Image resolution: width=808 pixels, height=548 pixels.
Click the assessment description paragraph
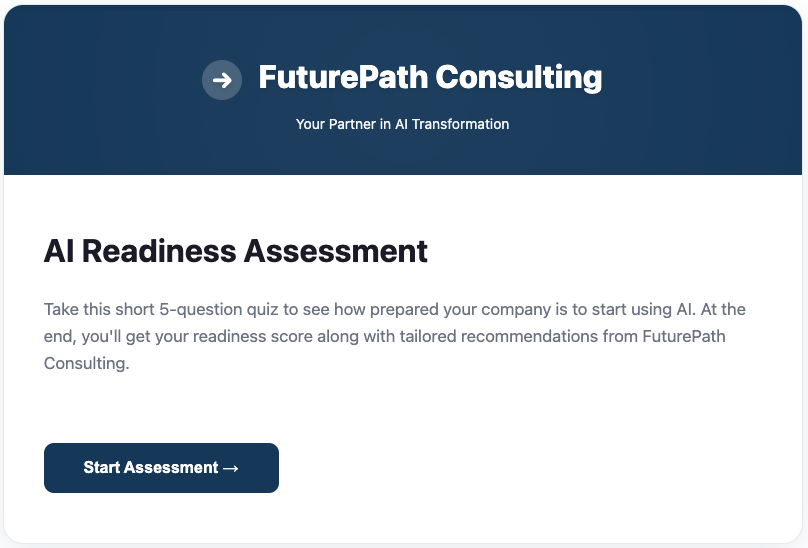pos(394,337)
